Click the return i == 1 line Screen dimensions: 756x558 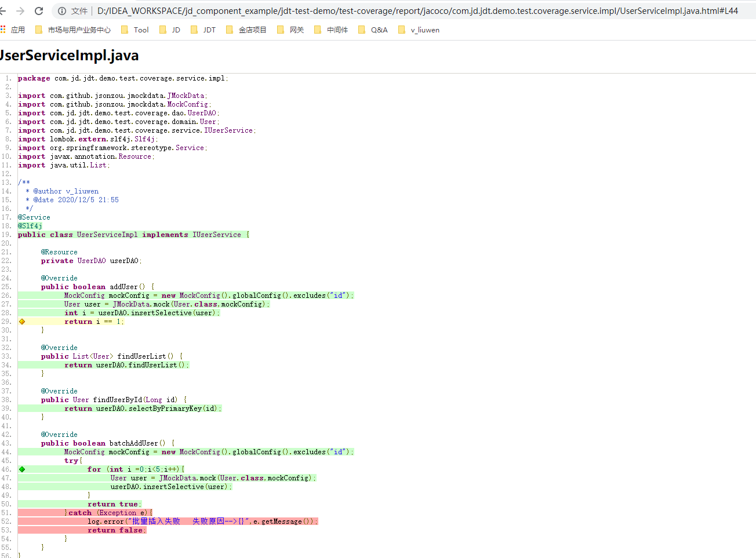(94, 322)
